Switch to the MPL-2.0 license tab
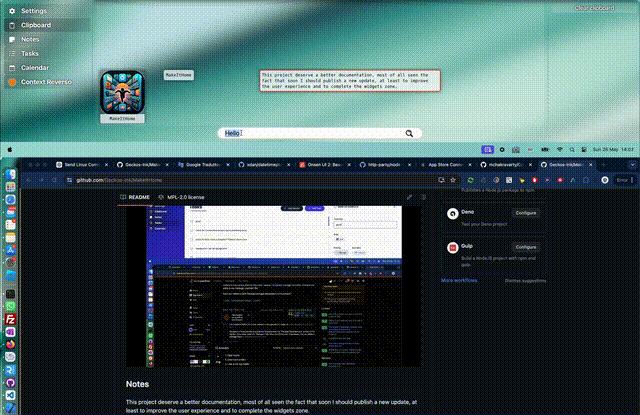This screenshot has width=640, height=415. tap(185, 198)
